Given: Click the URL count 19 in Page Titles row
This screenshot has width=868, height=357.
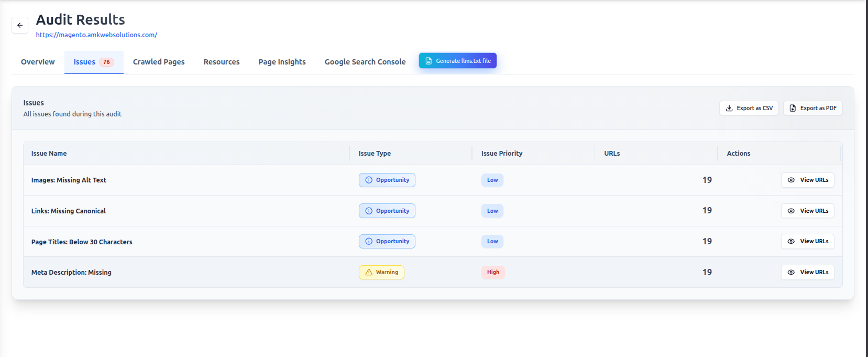Looking at the screenshot, I should 707,241.
